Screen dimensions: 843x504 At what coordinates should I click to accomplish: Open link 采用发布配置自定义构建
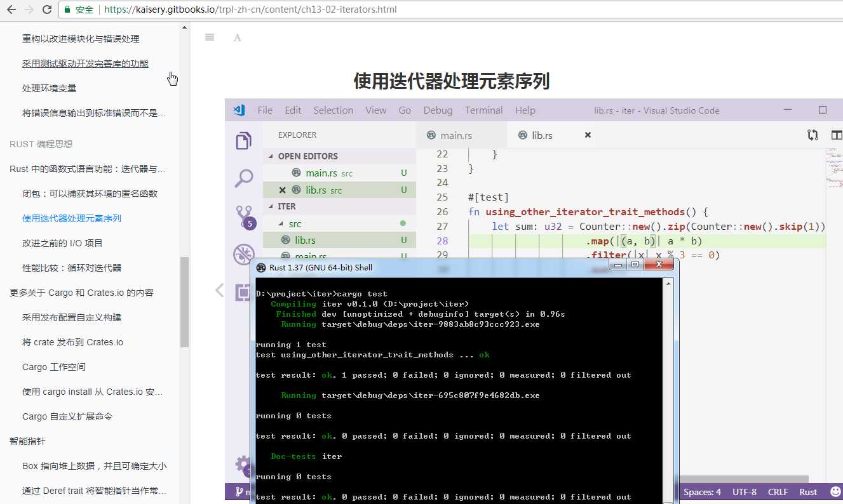point(72,317)
